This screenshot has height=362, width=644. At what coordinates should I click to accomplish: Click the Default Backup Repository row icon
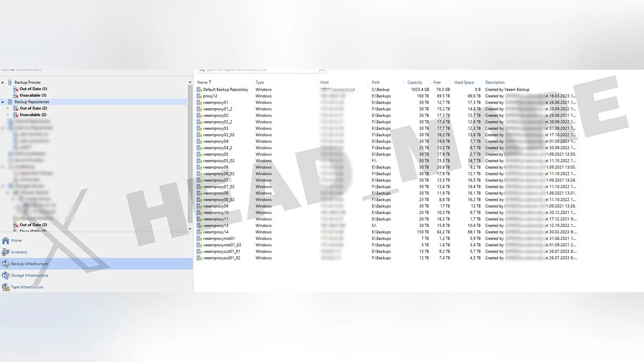tap(199, 90)
